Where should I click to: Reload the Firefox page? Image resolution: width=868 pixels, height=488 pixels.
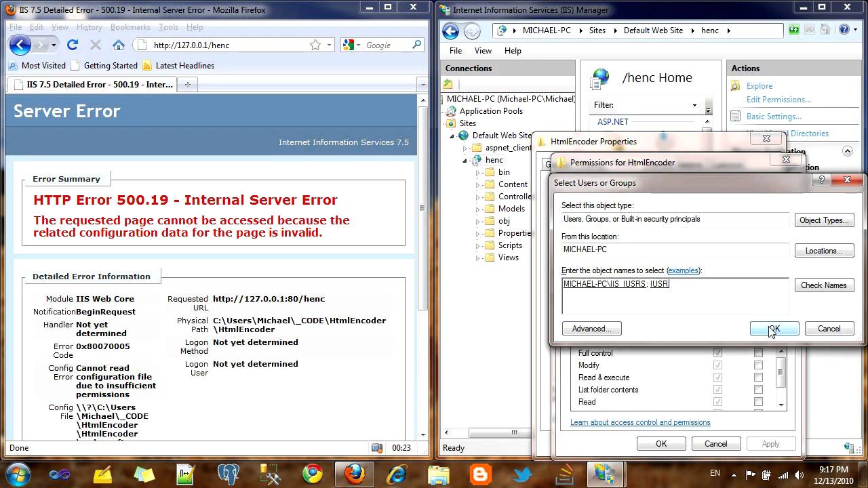pyautogui.click(x=73, y=45)
